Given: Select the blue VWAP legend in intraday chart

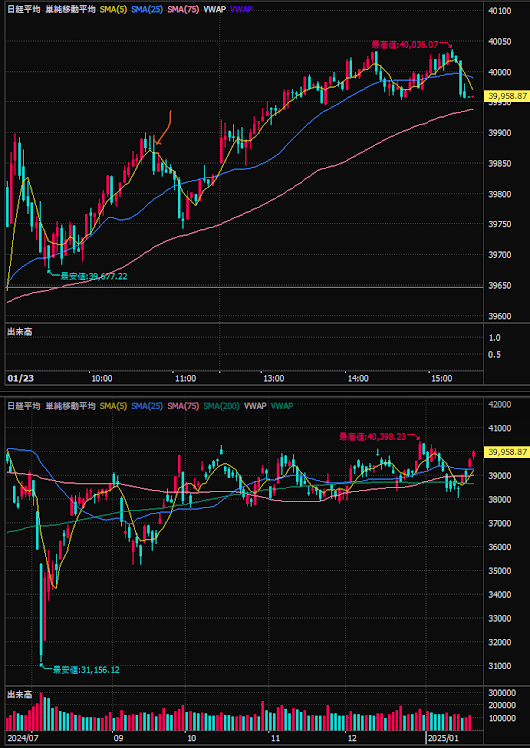Looking at the screenshot, I should pyautogui.click(x=241, y=9).
